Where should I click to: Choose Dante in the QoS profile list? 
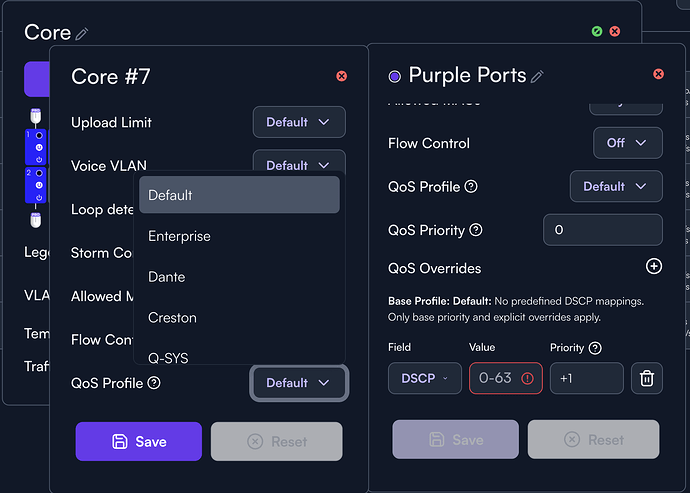pyautogui.click(x=167, y=276)
